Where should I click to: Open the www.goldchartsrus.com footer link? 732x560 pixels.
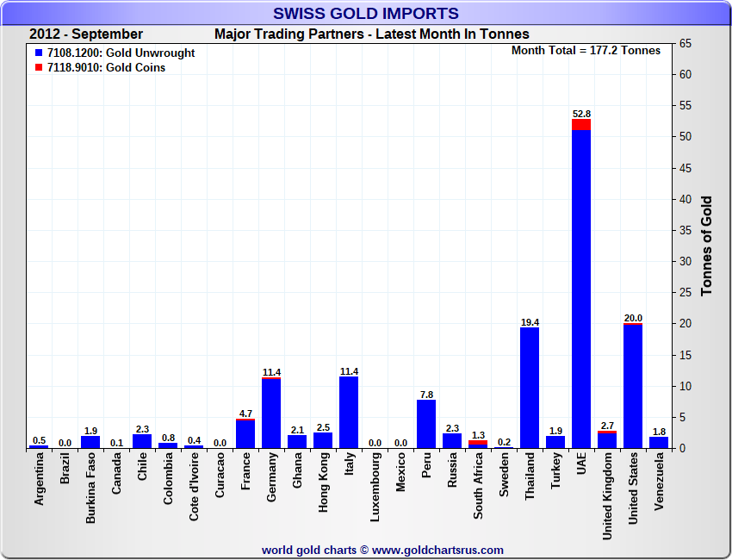pyautogui.click(x=437, y=550)
